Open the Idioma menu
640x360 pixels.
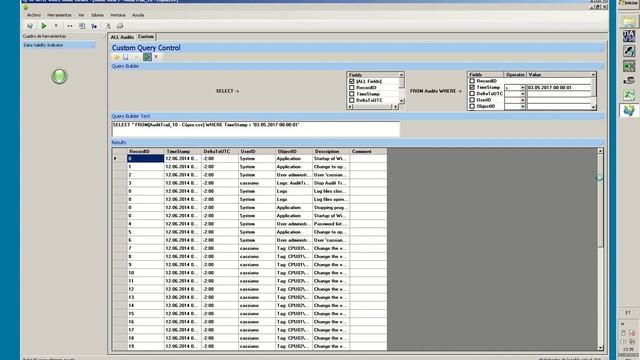click(98, 15)
